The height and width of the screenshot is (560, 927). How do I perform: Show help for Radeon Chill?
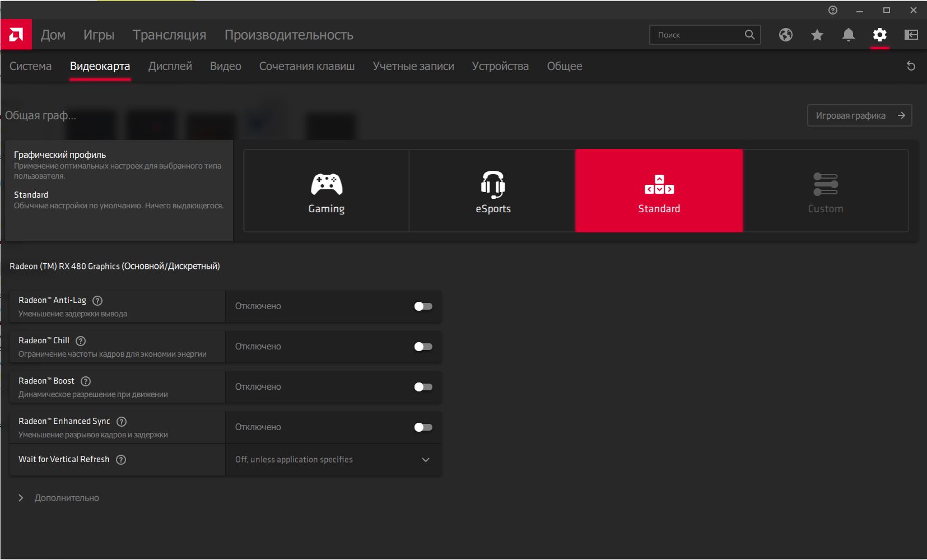coord(81,341)
